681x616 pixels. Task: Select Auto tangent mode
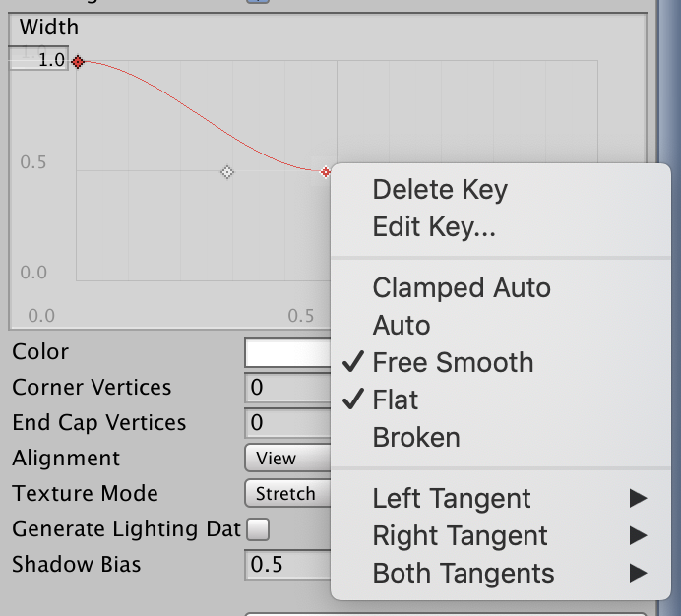(402, 325)
